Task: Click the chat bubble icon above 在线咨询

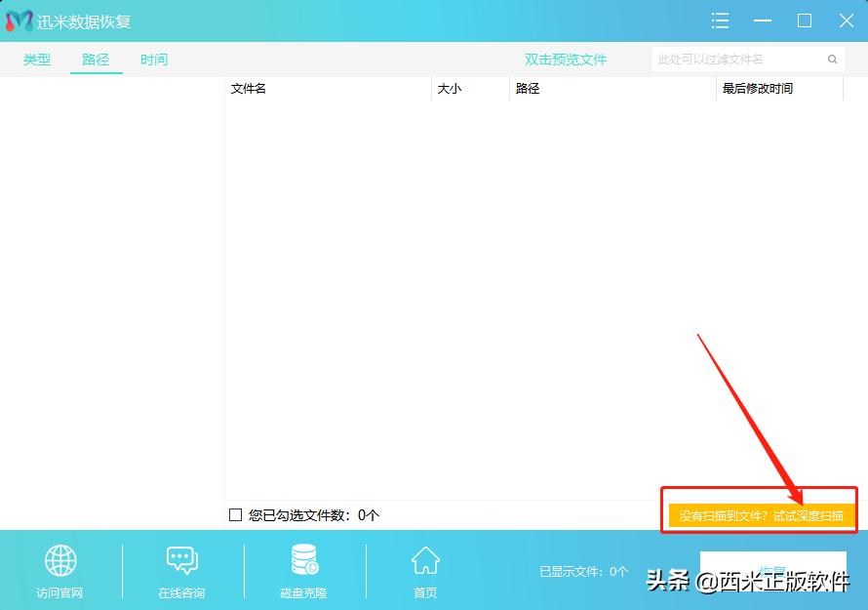Action: tap(181, 559)
